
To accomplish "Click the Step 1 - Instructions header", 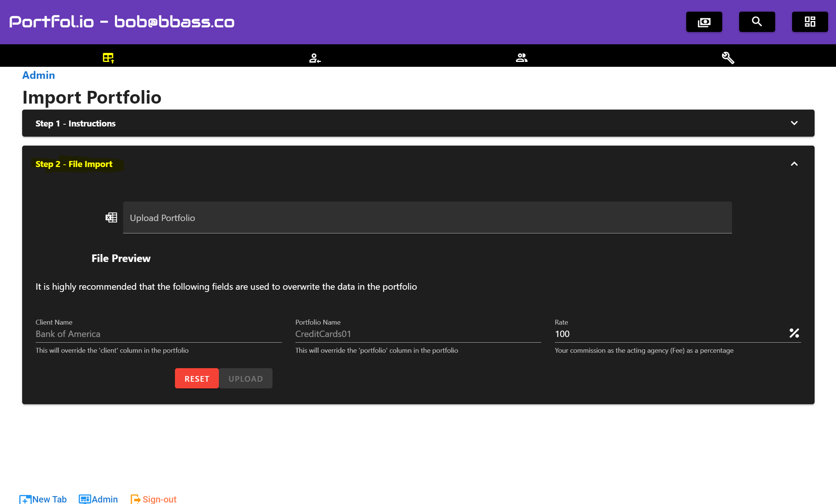I will [75, 123].
